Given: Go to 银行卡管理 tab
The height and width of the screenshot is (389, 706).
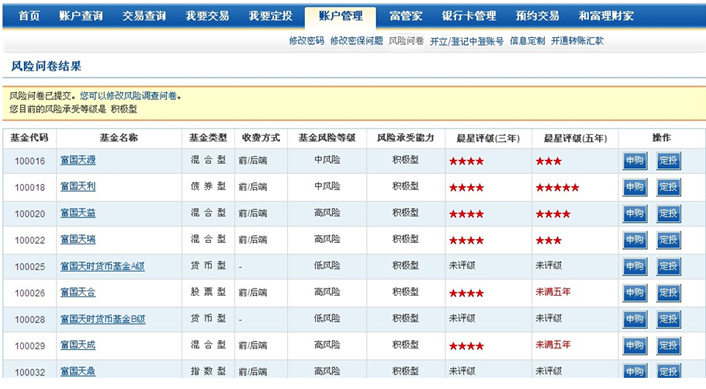Looking at the screenshot, I should pos(469,16).
